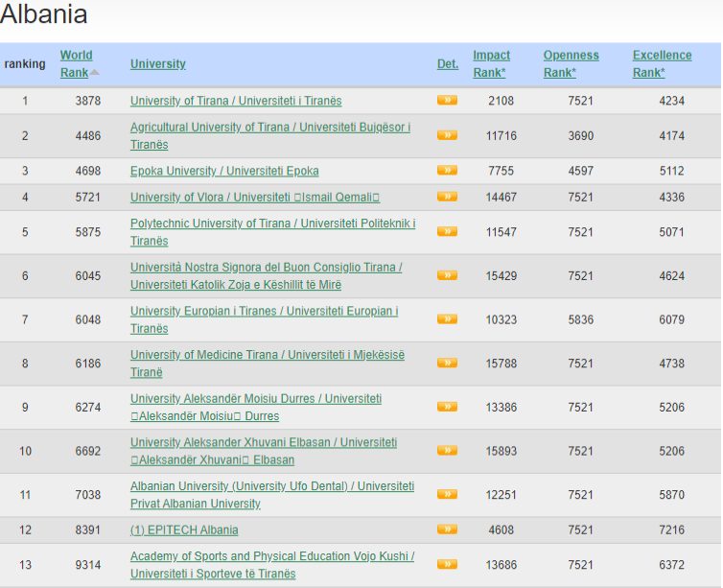The image size is (723, 588).
Task: Open University Aleksandër Moisiu Durres link
Action: (x=256, y=399)
